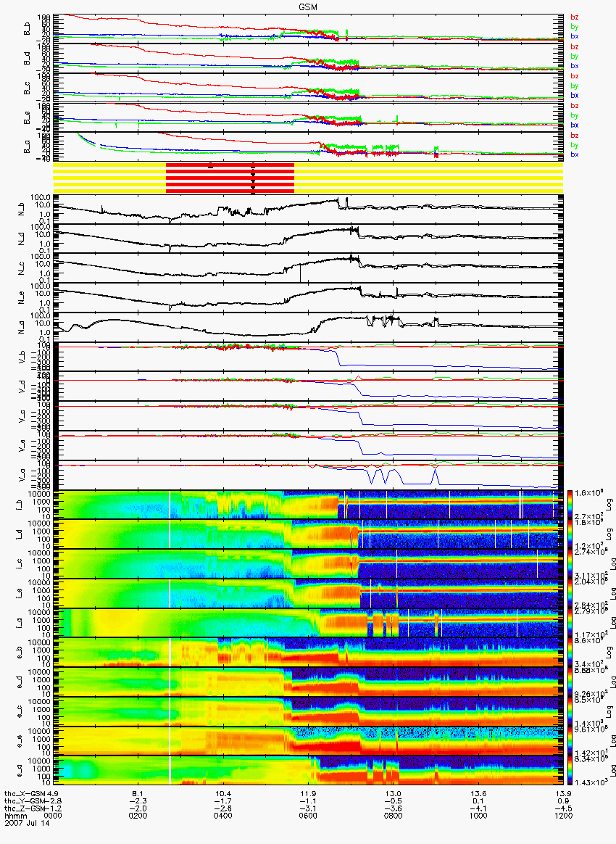Select the 1000 time tick label
The image size is (616, 844).
(478, 816)
